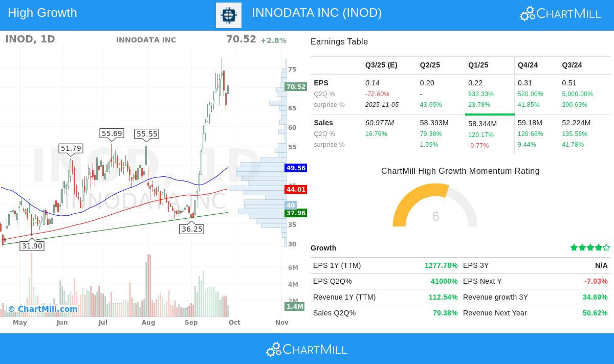Click the Sales Q2Q% row label
Screen dimensions: 614x364
tap(334, 313)
